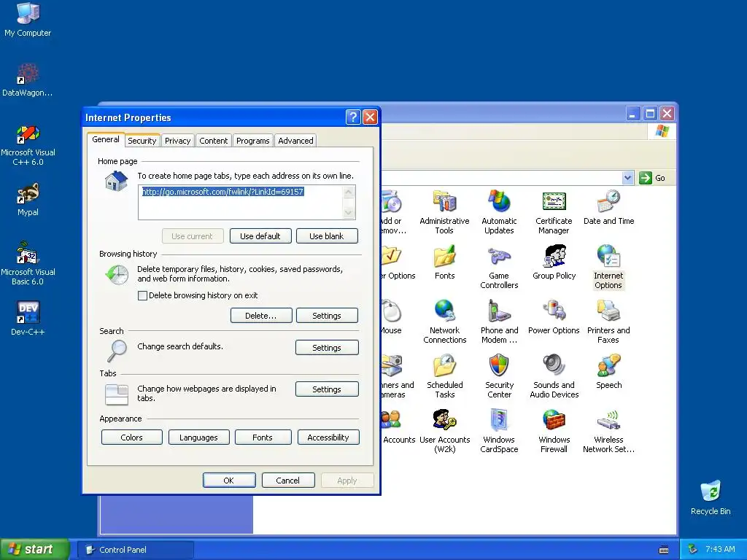The width and height of the screenshot is (747, 560).
Task: Click the Languages button
Action: tap(198, 437)
